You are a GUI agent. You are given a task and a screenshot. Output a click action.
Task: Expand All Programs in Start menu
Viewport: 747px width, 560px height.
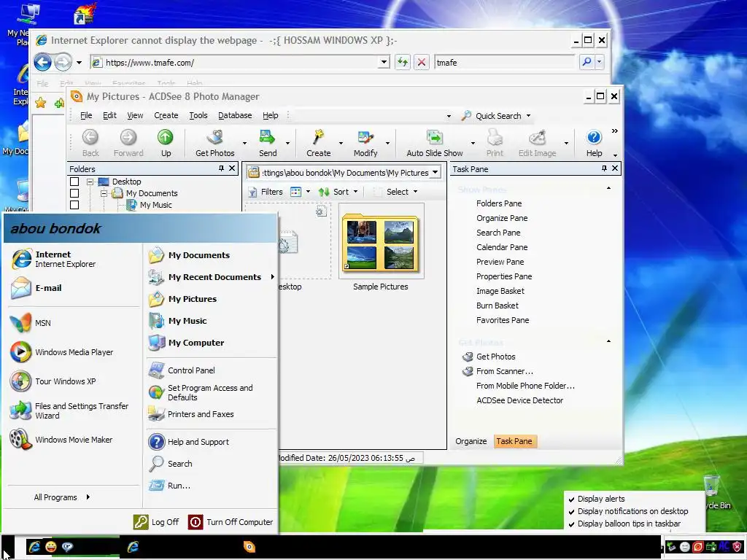pyautogui.click(x=61, y=497)
